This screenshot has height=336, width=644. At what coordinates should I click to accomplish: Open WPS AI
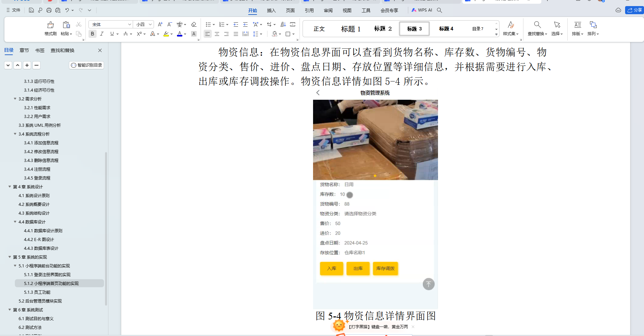tap(421, 10)
